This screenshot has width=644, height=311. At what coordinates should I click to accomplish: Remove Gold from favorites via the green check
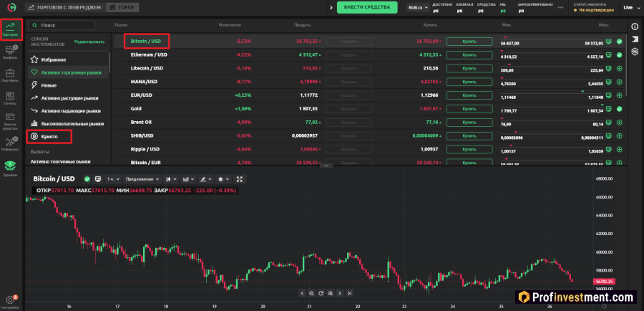619,109
